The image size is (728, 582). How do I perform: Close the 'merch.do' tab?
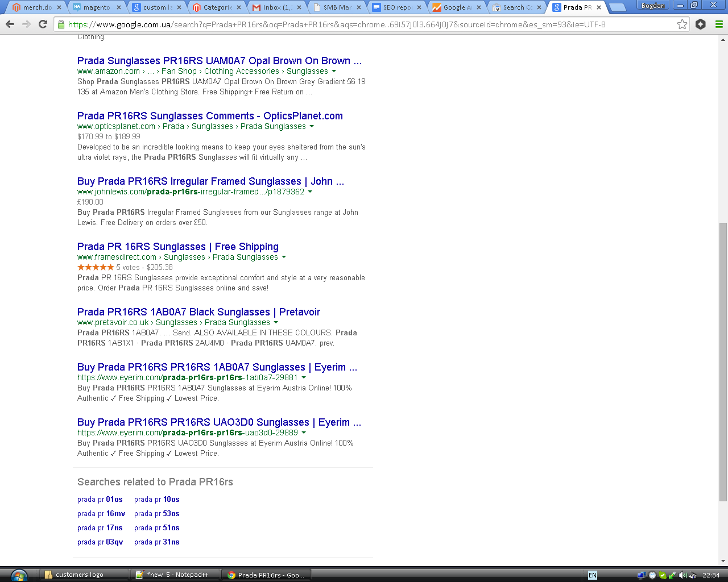59,7
